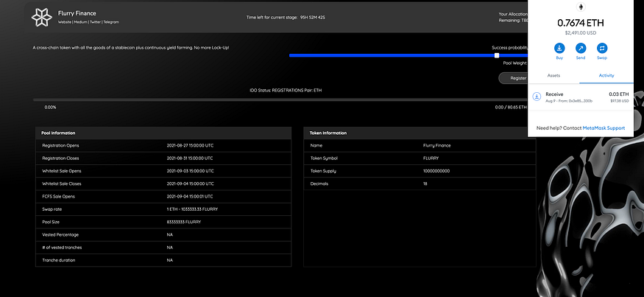Screen dimensions: 644x297
Task: Click the Token Information header
Action: (420, 133)
